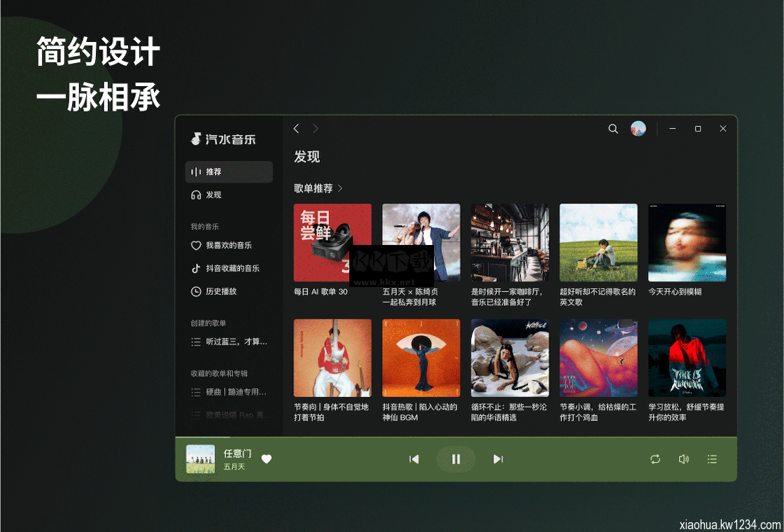Select 推荐 in the sidebar

[229, 172]
